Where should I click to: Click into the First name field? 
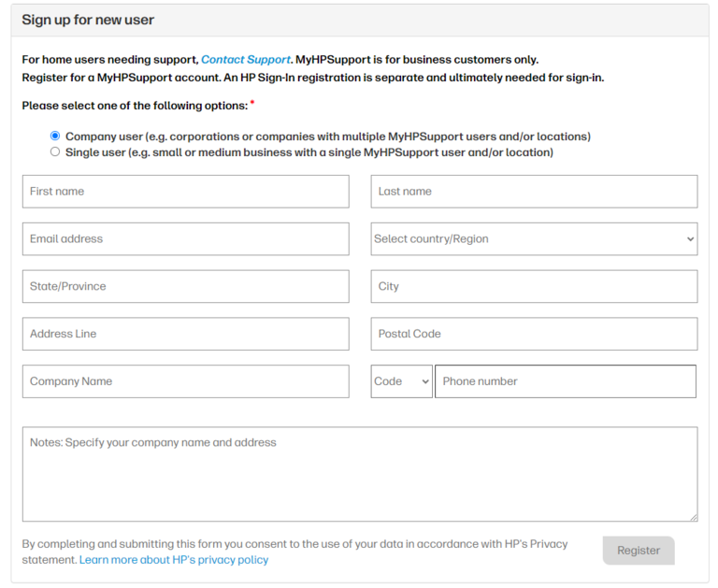(x=185, y=192)
